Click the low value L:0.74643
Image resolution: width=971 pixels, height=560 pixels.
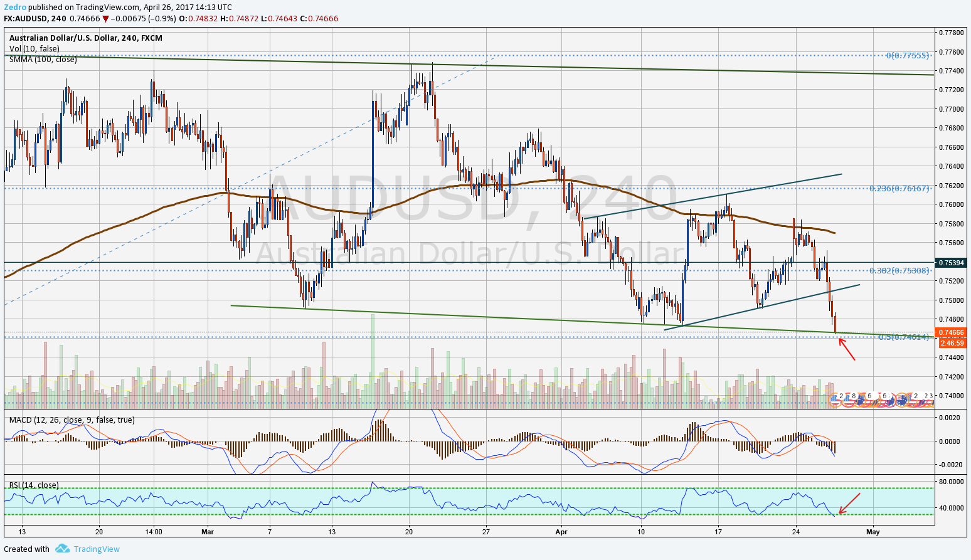click(279, 19)
